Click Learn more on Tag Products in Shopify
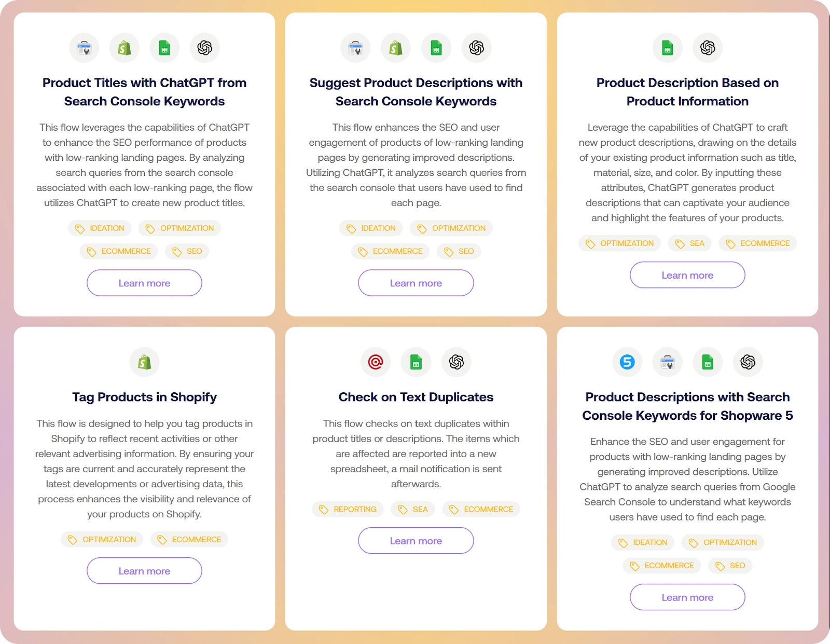830x644 pixels. pyautogui.click(x=144, y=570)
